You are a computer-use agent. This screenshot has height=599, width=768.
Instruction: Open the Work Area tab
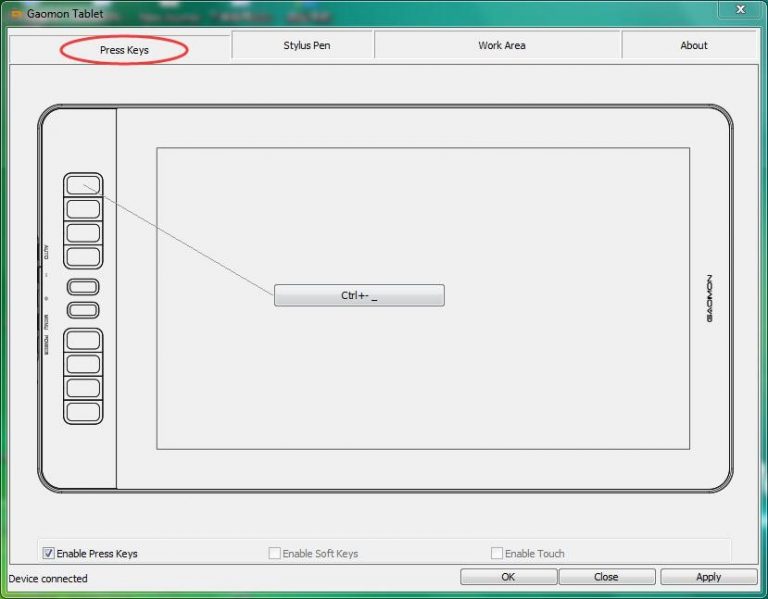pyautogui.click(x=501, y=46)
